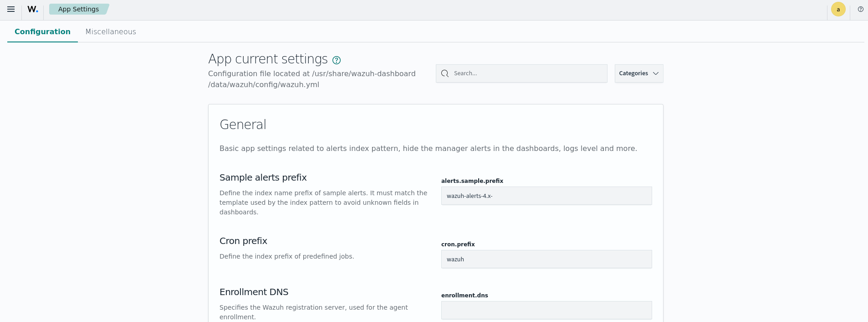868x322 pixels.
Task: Edit the alerts.sample.prefix value field
Action: pyautogui.click(x=546, y=196)
